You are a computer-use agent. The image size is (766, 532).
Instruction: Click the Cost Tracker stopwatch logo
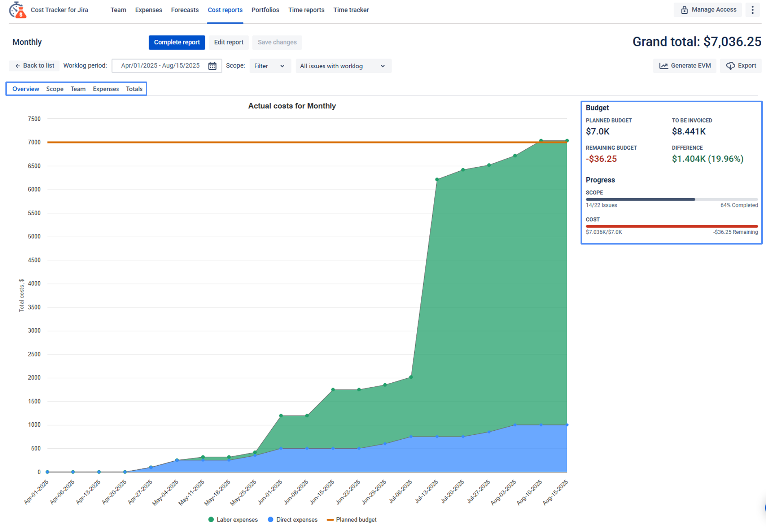[18, 10]
